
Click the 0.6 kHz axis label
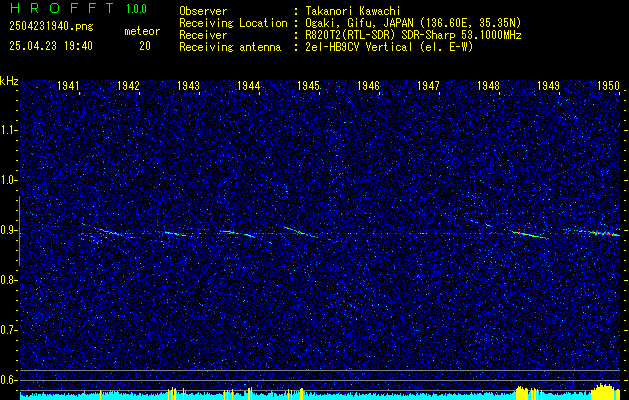(8, 380)
